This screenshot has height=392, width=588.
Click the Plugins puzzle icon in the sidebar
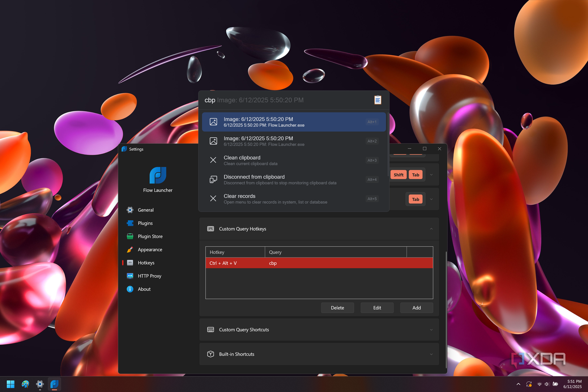130,223
